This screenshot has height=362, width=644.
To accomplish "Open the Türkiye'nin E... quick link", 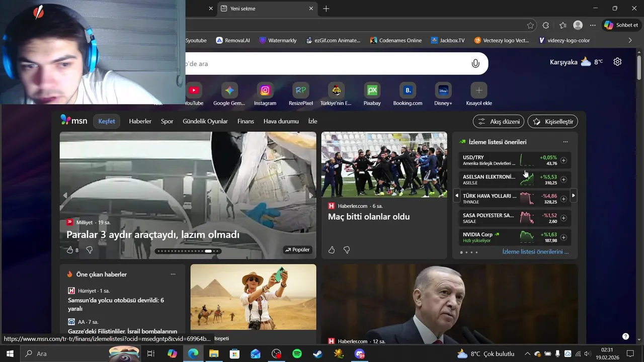I will tap(336, 95).
